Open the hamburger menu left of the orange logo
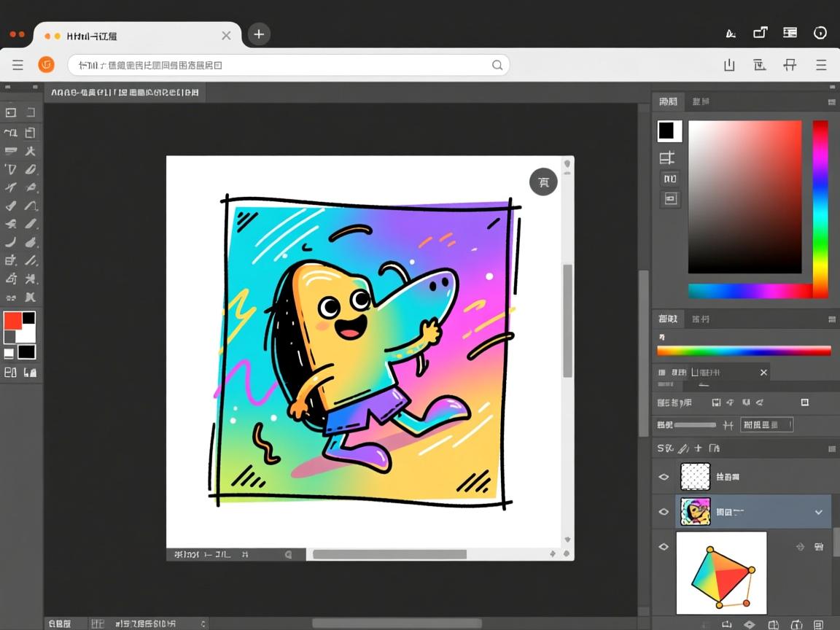This screenshot has width=840, height=630. 17,65
